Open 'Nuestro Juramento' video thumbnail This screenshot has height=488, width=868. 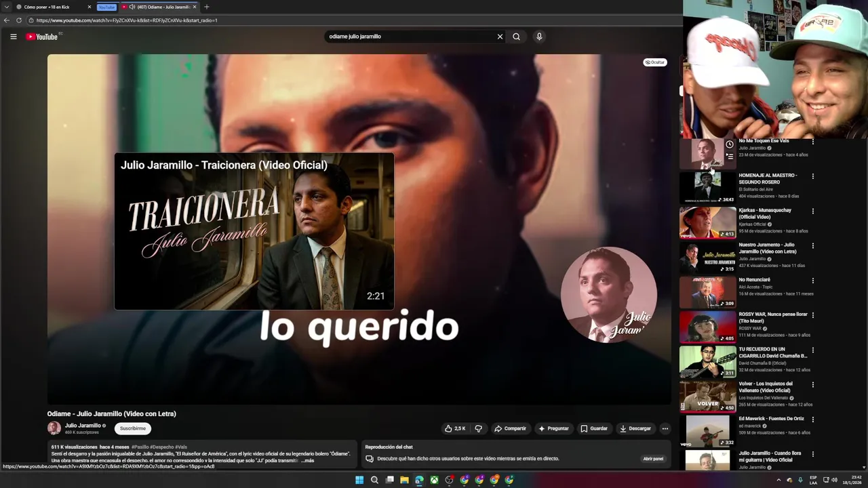[708, 257]
